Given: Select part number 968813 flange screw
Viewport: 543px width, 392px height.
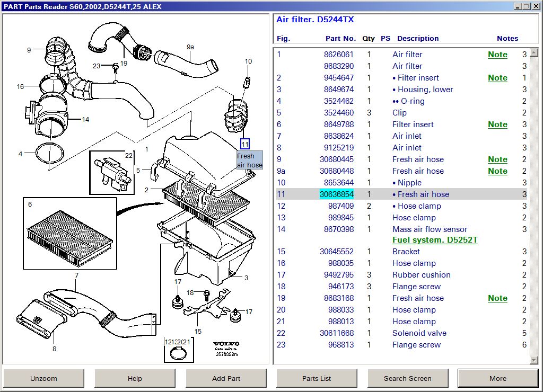Looking at the screenshot, I should pos(341,345).
